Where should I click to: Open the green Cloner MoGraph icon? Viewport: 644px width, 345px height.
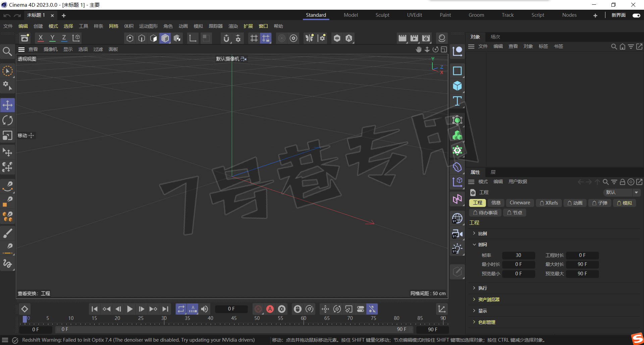pyautogui.click(x=457, y=135)
